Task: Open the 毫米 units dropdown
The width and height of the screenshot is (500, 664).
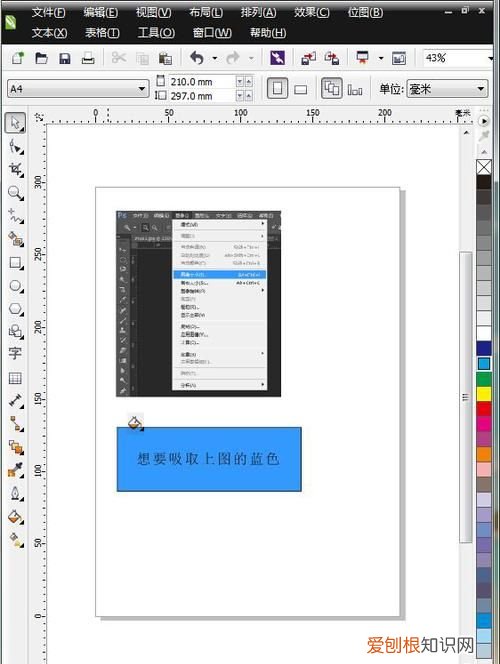Action: 447,89
